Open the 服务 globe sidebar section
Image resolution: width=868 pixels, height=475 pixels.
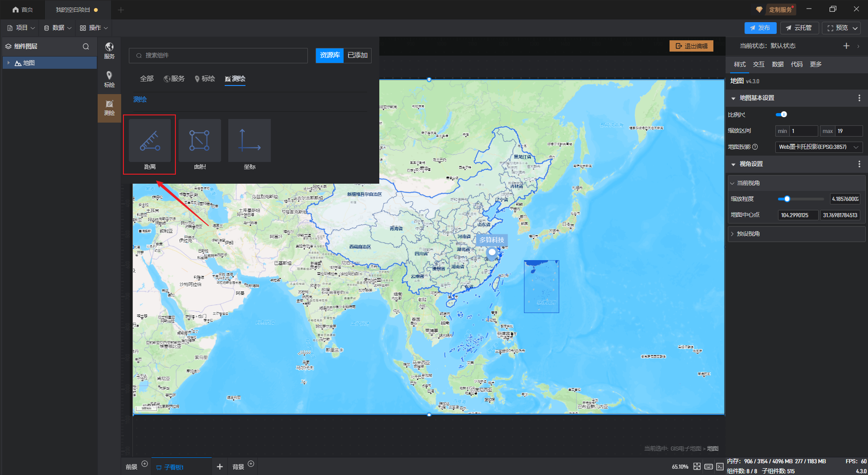pos(109,51)
